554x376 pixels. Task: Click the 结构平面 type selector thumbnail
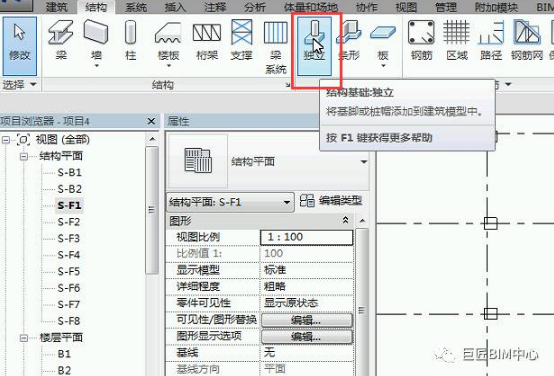pos(198,161)
